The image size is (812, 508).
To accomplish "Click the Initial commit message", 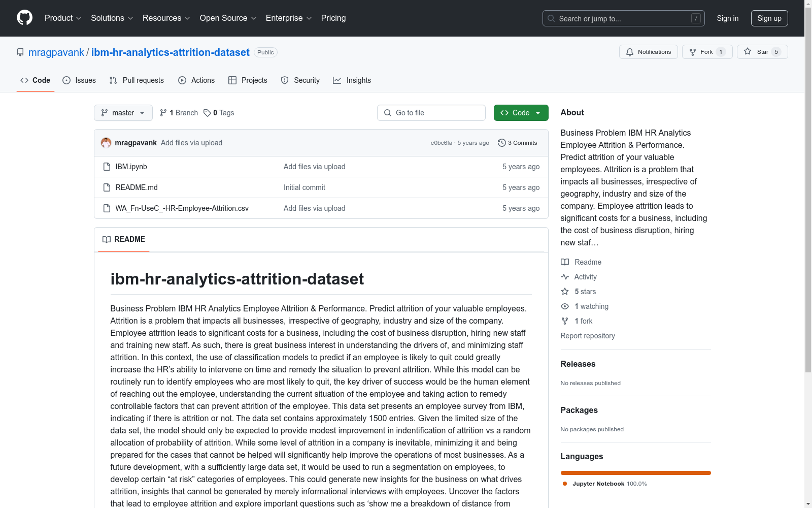I will click(x=304, y=187).
